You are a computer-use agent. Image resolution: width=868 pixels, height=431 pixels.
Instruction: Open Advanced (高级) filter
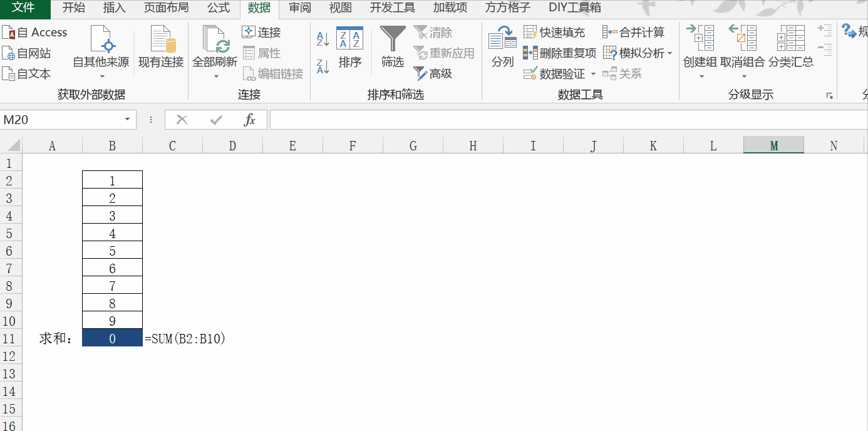(x=433, y=74)
